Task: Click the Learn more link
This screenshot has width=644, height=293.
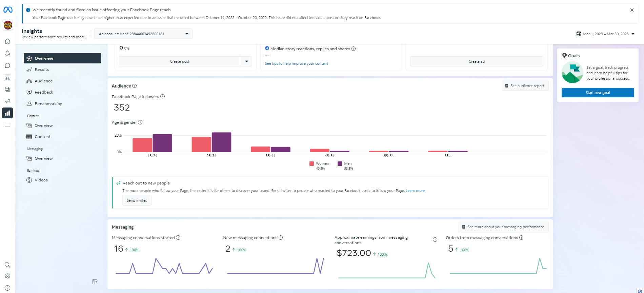Action: click(415, 191)
